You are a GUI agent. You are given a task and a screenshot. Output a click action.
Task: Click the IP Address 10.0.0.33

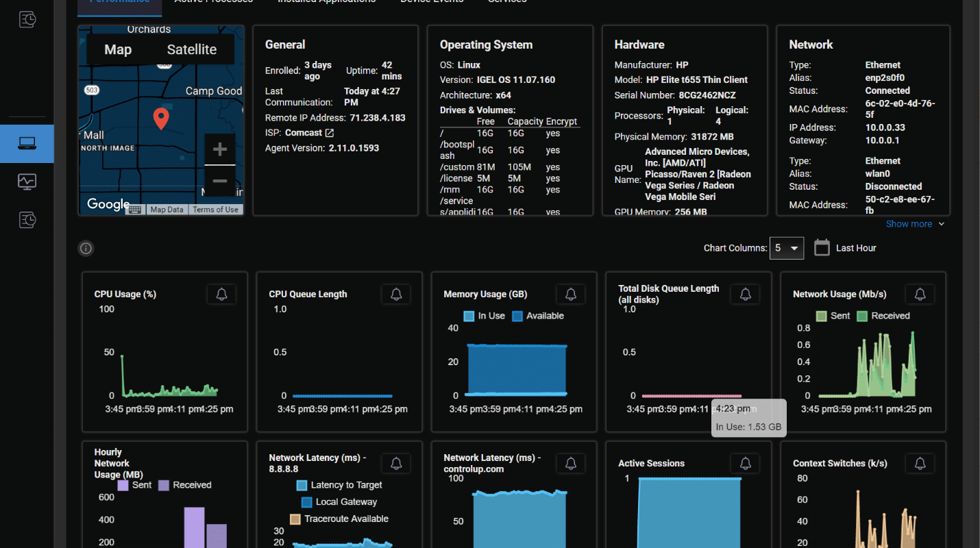click(x=885, y=127)
